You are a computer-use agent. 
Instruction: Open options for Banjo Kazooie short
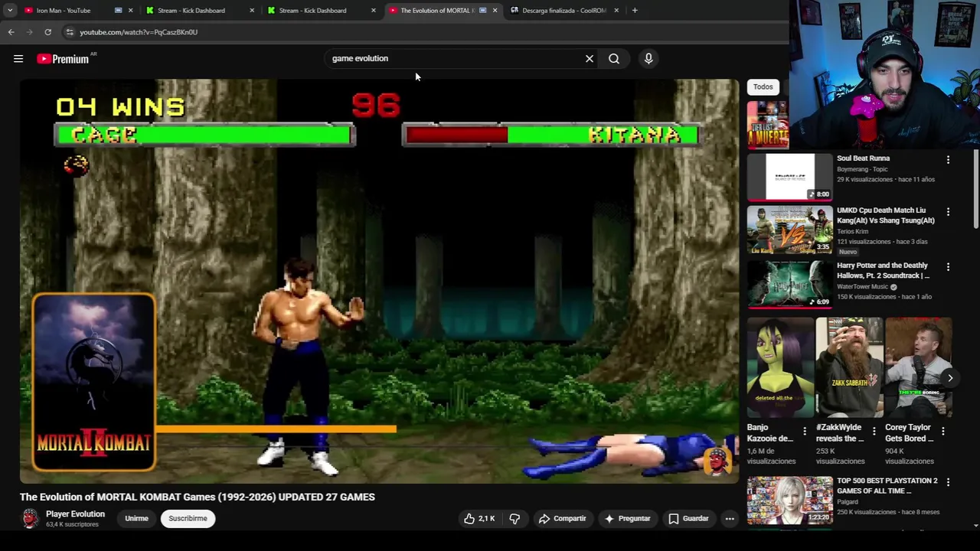[x=805, y=432]
